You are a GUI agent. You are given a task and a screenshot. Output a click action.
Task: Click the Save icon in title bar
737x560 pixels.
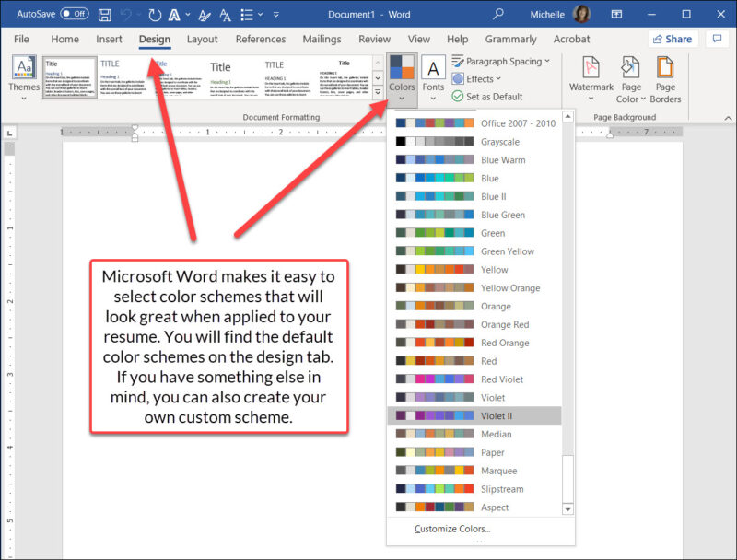104,15
